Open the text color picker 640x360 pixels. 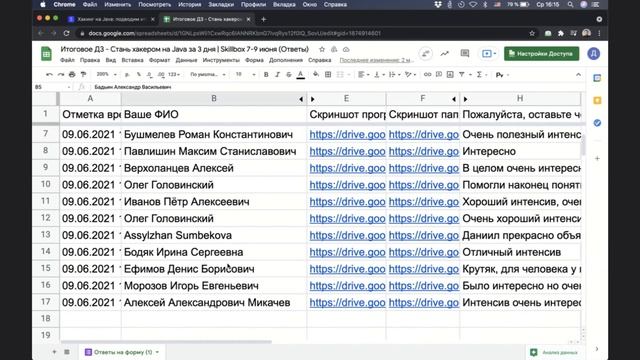click(301, 75)
